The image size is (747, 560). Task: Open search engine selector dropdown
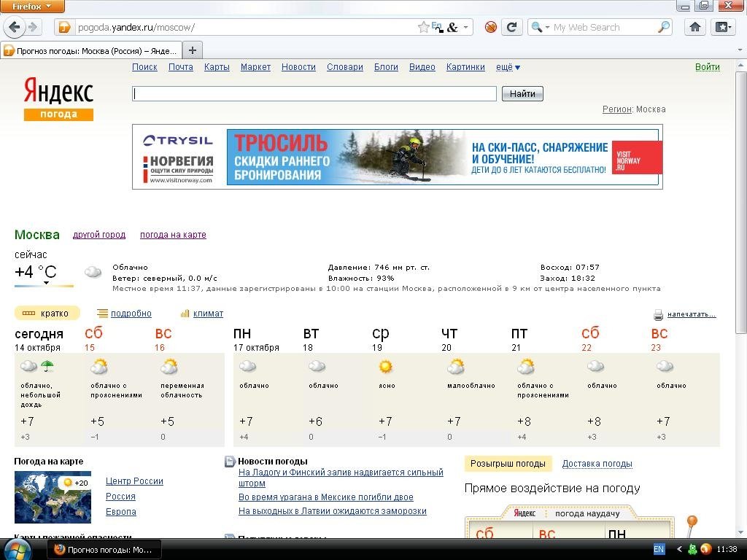(541, 27)
